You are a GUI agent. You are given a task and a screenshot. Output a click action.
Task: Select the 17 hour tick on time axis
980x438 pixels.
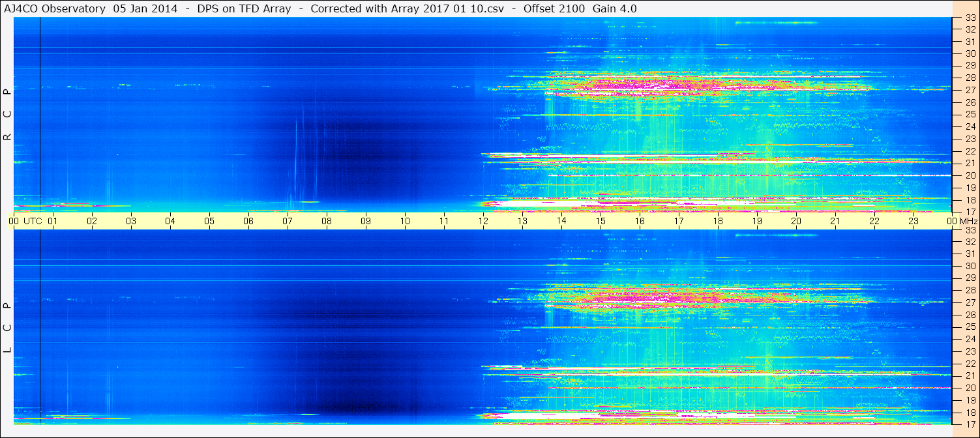click(679, 221)
